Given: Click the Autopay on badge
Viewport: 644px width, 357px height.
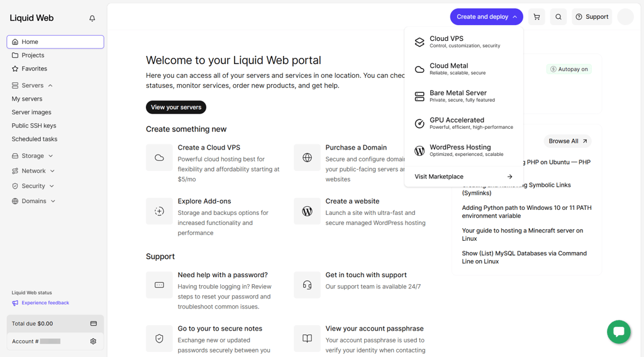Looking at the screenshot, I should (x=569, y=69).
